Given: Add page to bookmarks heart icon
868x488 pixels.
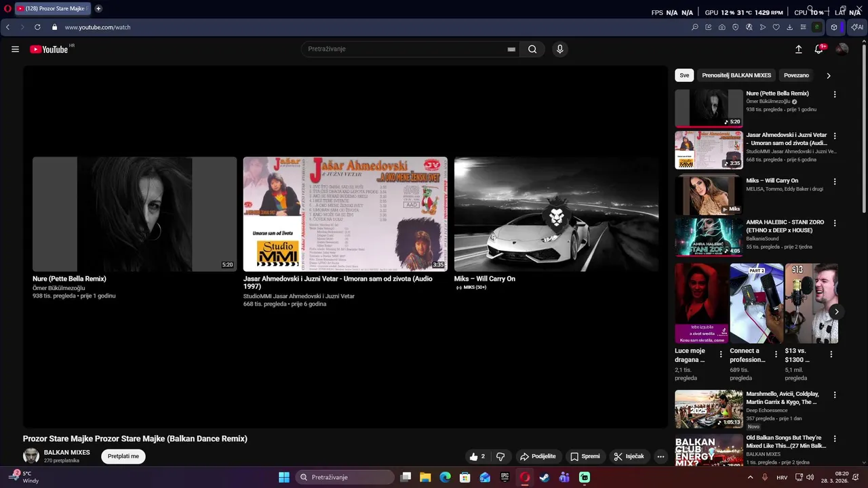Looking at the screenshot, I should [x=776, y=27].
